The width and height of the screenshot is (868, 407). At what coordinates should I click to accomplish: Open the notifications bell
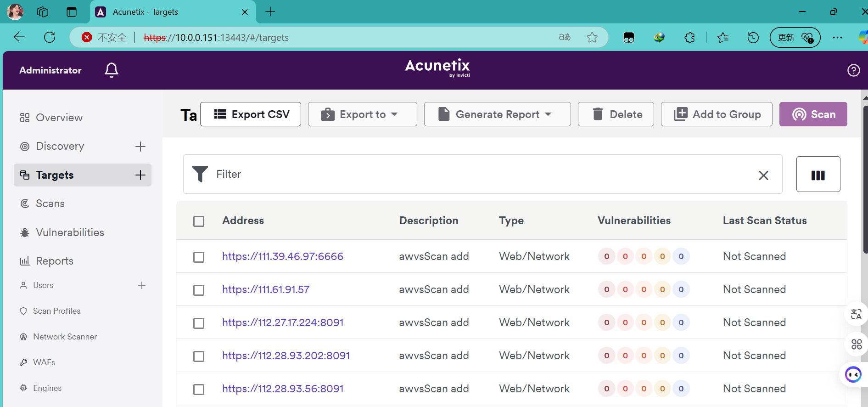pos(111,70)
